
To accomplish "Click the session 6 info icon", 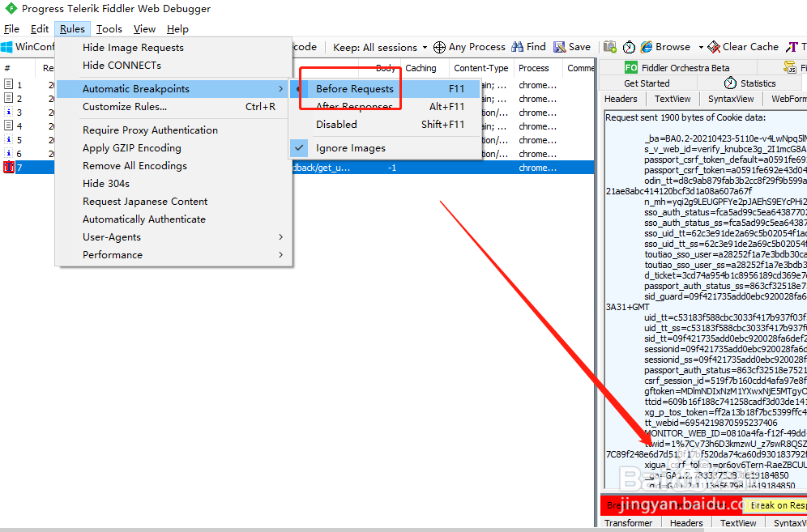I will (x=8, y=153).
